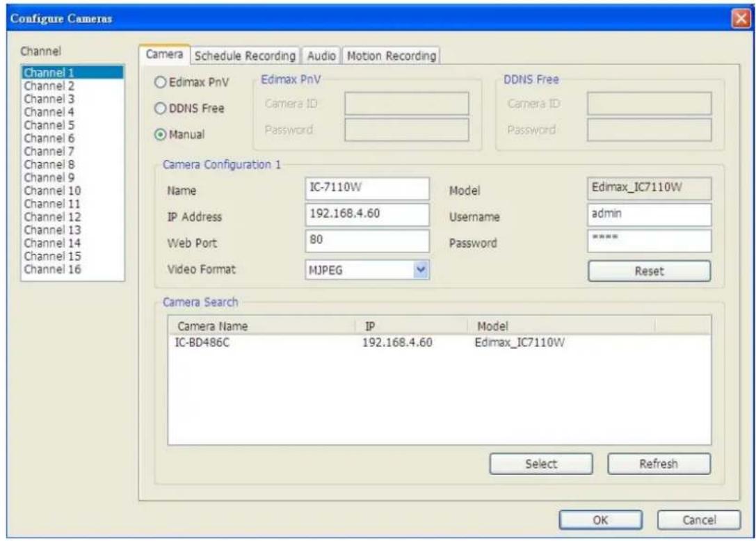Switch to the Camera tab
The width and height of the screenshot is (756, 541).
pyautogui.click(x=164, y=54)
